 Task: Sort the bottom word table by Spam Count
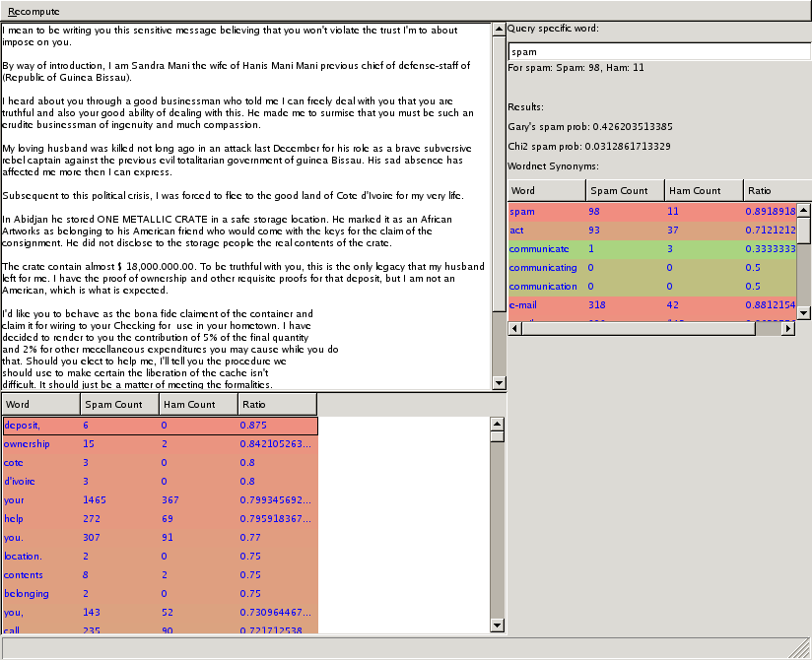click(x=119, y=404)
